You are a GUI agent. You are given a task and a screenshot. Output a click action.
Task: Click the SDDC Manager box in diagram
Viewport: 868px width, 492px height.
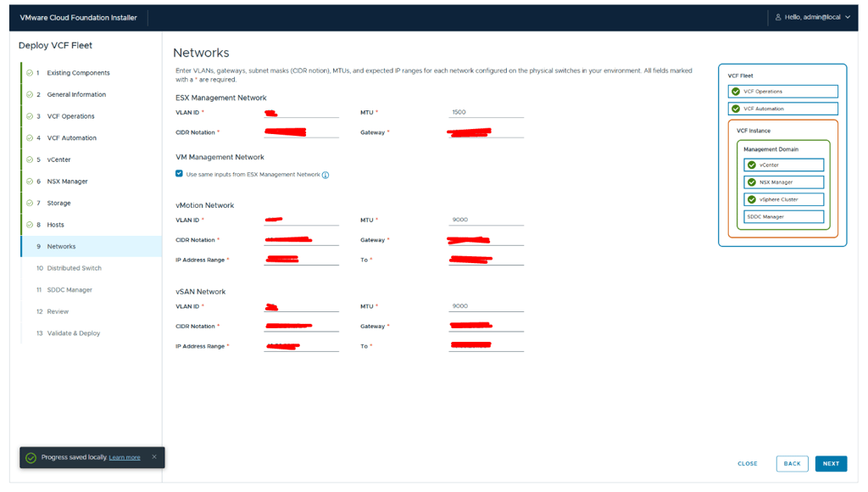point(783,216)
